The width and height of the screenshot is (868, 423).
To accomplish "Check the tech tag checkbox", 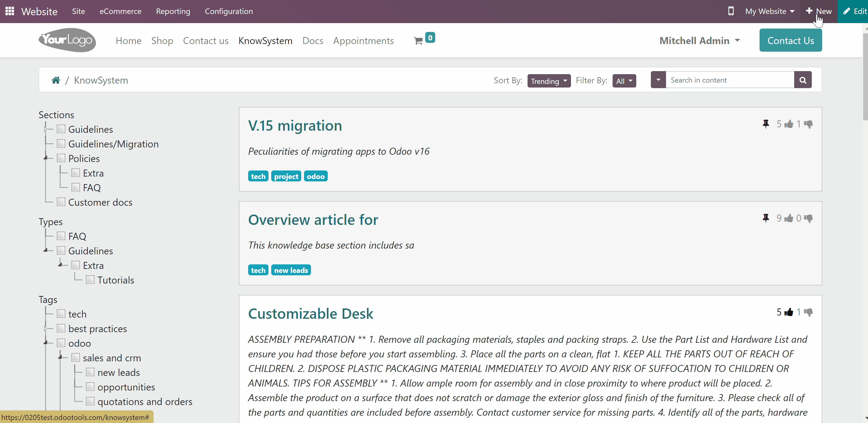I will tap(61, 314).
